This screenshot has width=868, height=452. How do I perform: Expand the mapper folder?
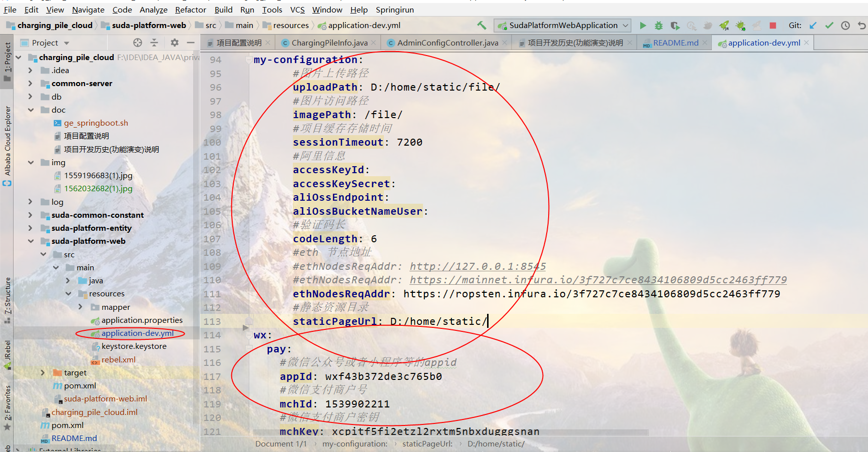click(81, 307)
